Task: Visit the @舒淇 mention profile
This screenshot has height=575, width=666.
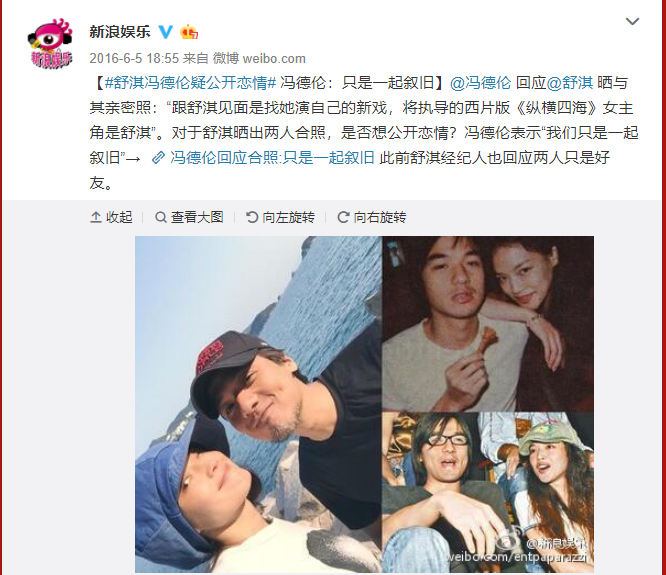Action: tap(570, 83)
